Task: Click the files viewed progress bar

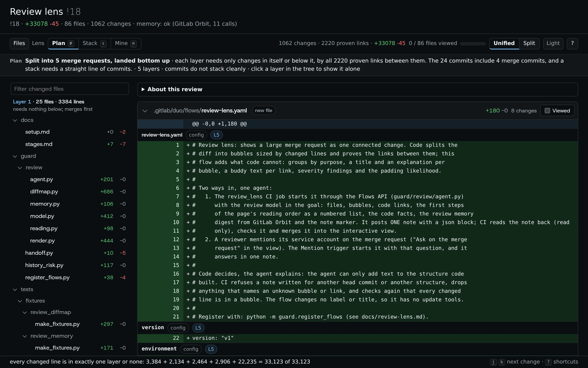Action: click(x=473, y=44)
